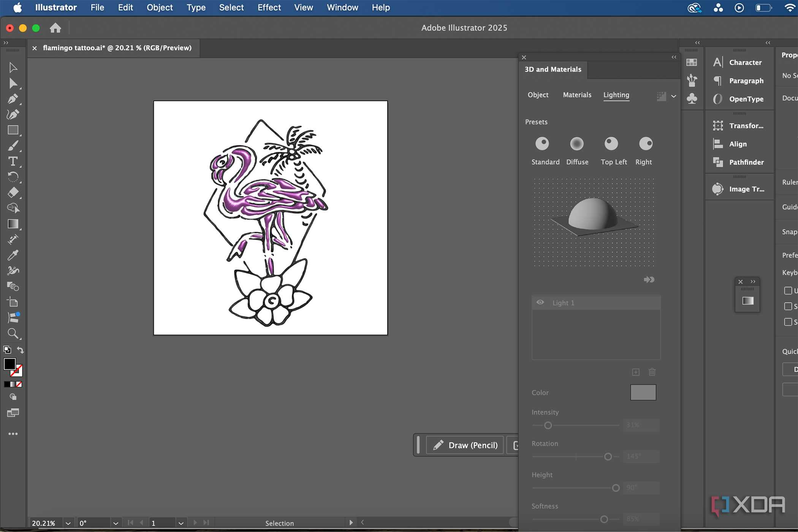
Task: Open the Paragraph panel
Action: coord(738,81)
